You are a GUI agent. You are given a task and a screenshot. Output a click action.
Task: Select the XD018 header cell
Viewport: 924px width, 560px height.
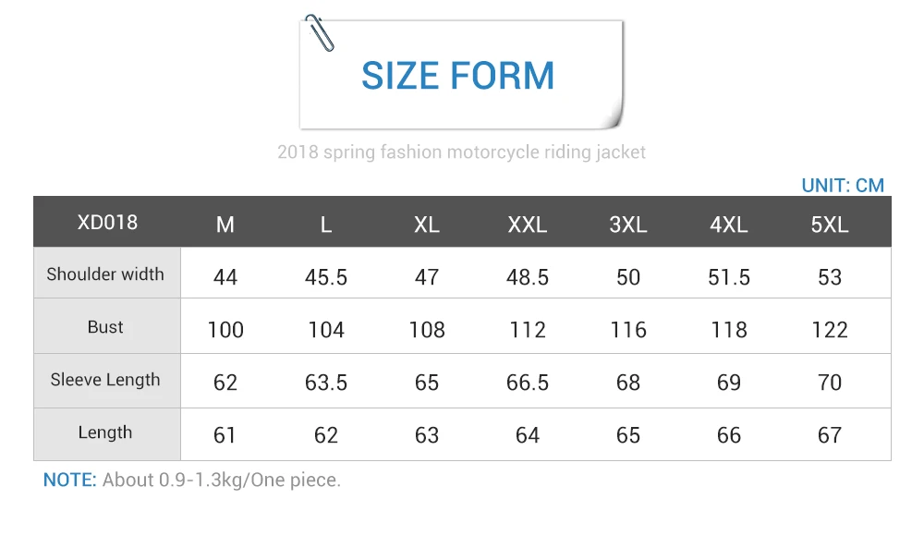tap(107, 222)
